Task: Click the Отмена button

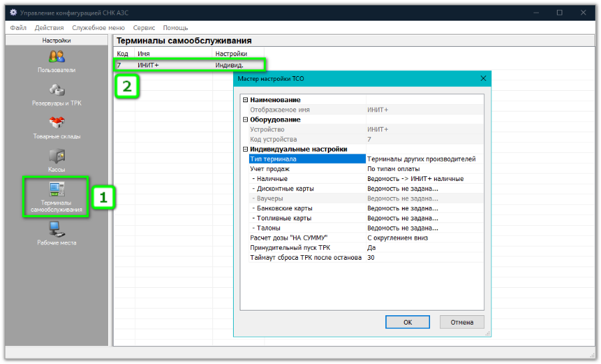Action: (461, 322)
